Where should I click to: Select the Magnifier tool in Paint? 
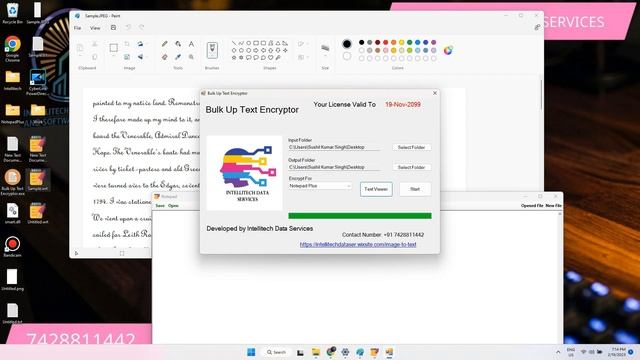[x=191, y=57]
